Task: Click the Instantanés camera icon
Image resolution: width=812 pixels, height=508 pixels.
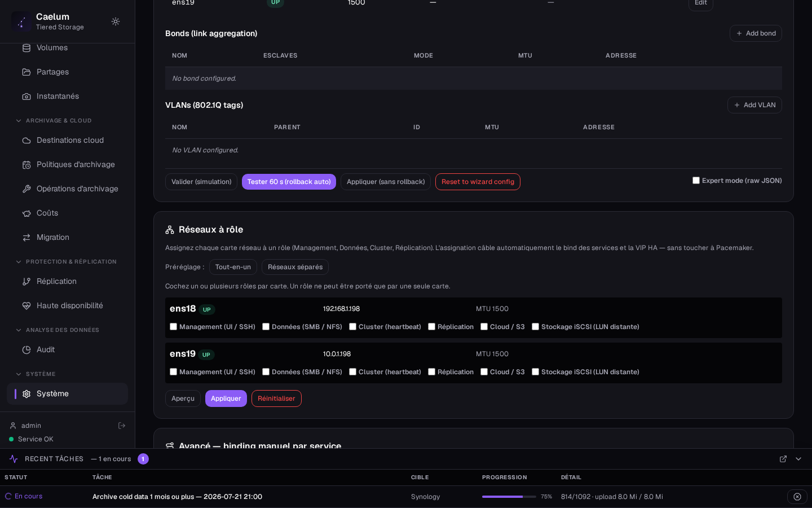Action: (27, 97)
